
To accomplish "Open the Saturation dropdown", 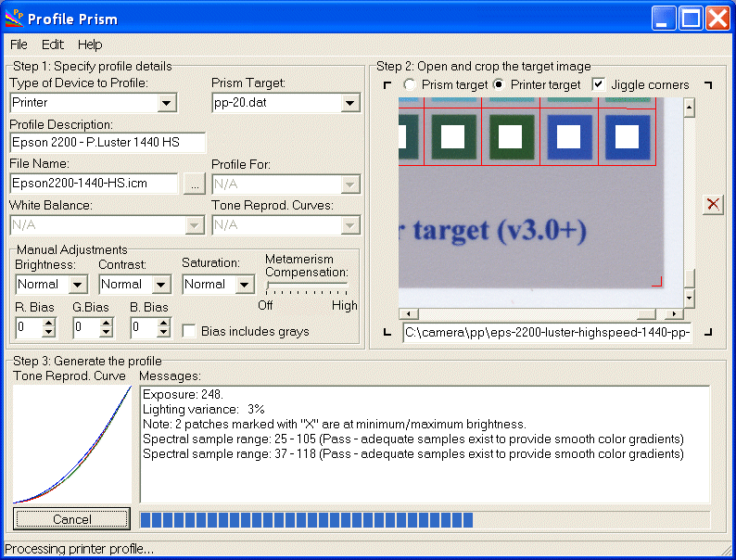I will click(244, 285).
